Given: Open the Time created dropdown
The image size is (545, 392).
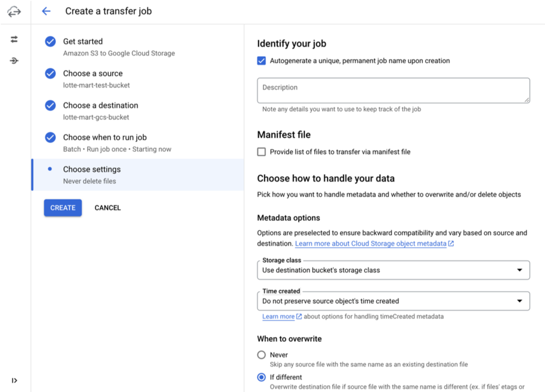Looking at the screenshot, I should coord(393,301).
